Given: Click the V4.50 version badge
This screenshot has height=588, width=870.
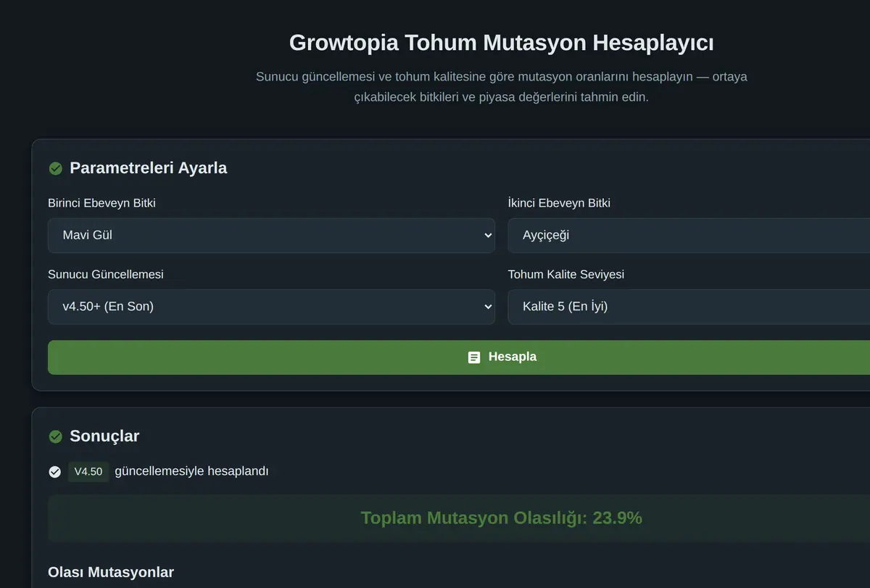Looking at the screenshot, I should pyautogui.click(x=88, y=472).
